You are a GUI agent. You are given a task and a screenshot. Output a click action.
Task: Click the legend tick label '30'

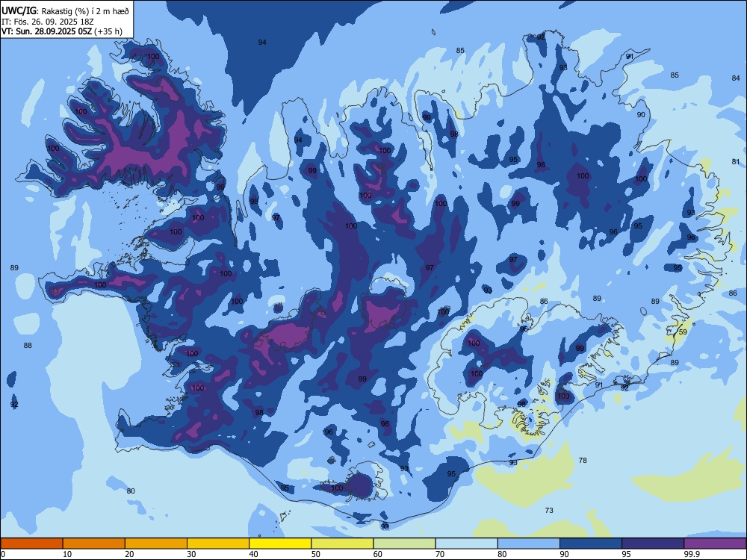pos(191,554)
